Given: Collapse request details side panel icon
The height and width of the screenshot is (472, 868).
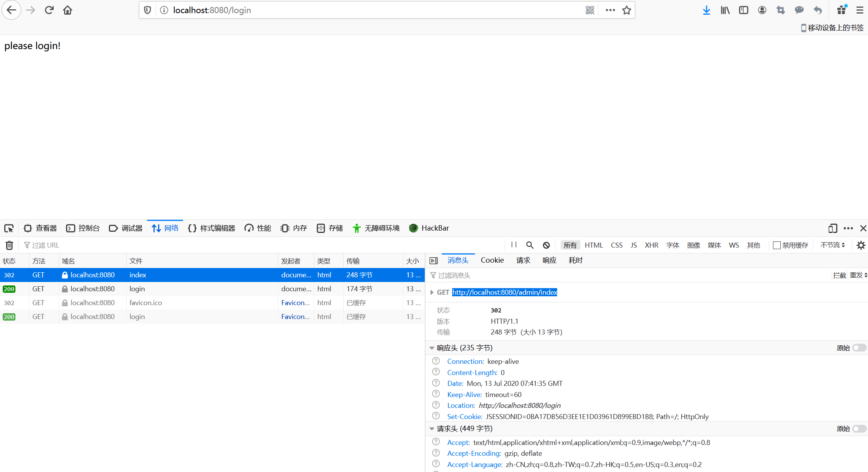Looking at the screenshot, I should point(434,260).
